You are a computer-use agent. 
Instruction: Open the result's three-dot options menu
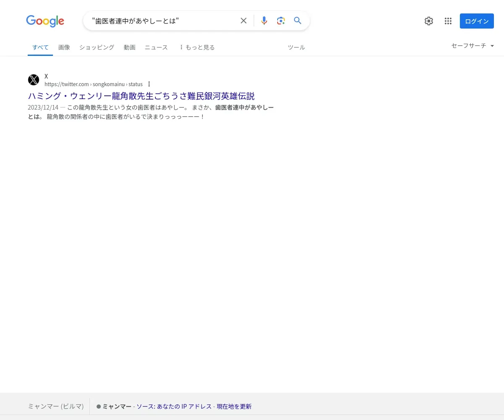point(149,84)
